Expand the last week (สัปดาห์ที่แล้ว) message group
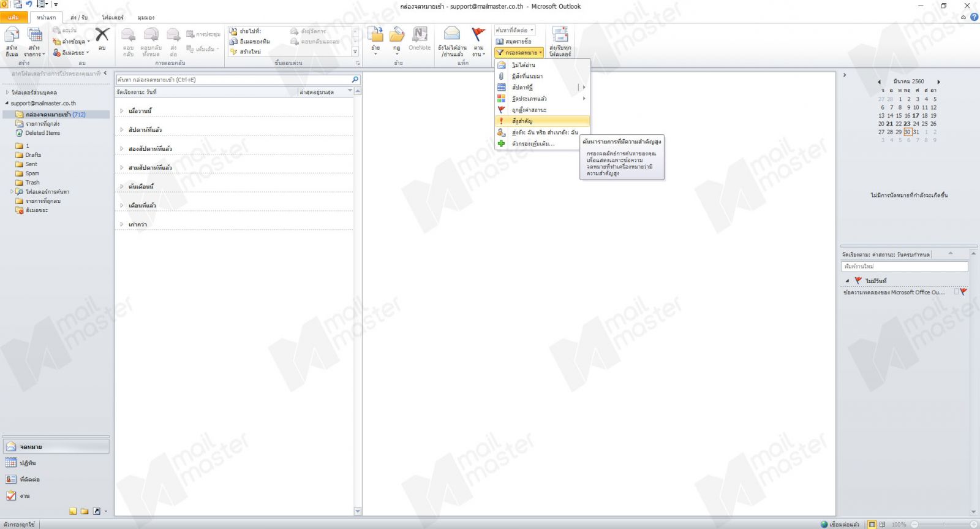980x529 pixels. click(x=122, y=130)
